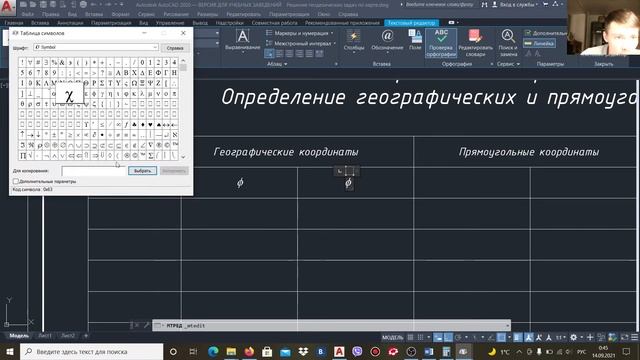
Task: Click the Для копирования input field
Action: click(x=94, y=171)
